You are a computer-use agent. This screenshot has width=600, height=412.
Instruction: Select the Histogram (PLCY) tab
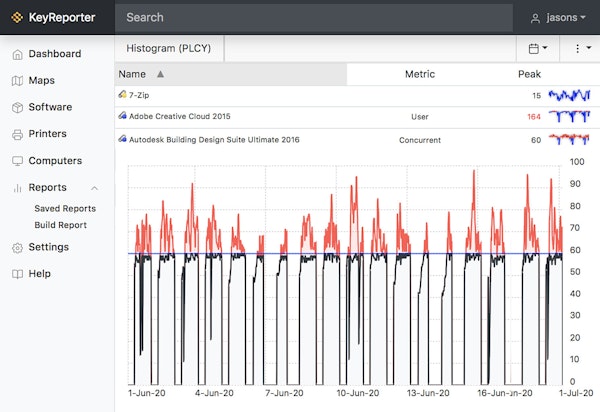click(x=169, y=48)
